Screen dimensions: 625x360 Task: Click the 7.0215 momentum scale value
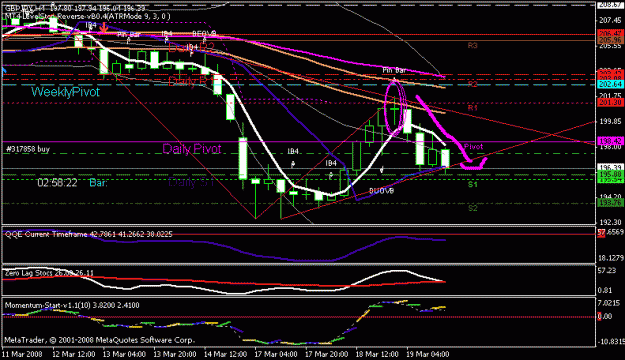click(609, 303)
